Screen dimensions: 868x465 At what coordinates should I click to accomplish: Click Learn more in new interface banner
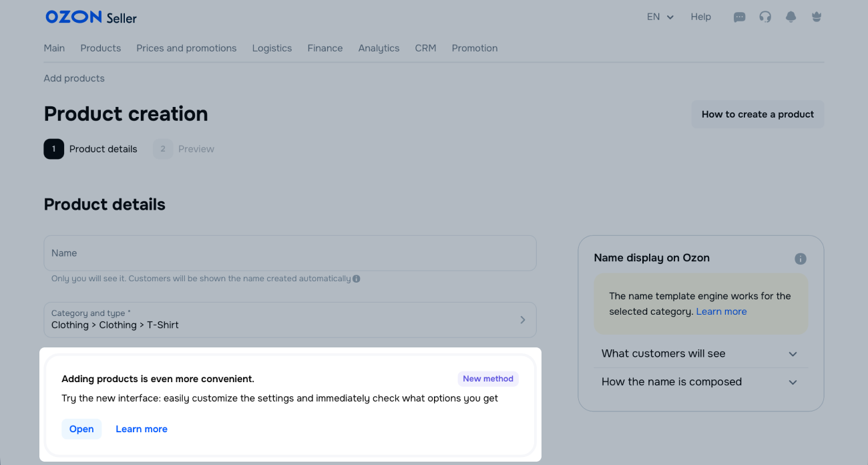[142, 429]
